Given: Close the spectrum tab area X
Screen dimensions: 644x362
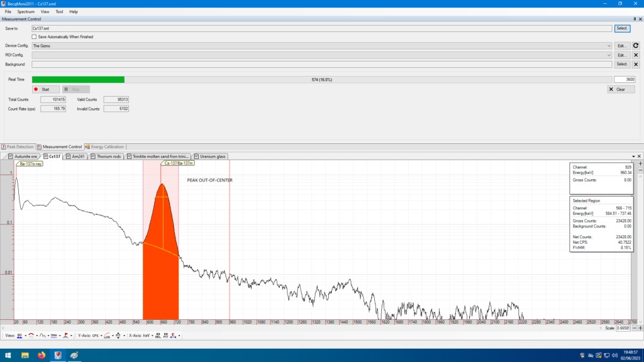Looking at the screenshot, I should click(639, 156).
